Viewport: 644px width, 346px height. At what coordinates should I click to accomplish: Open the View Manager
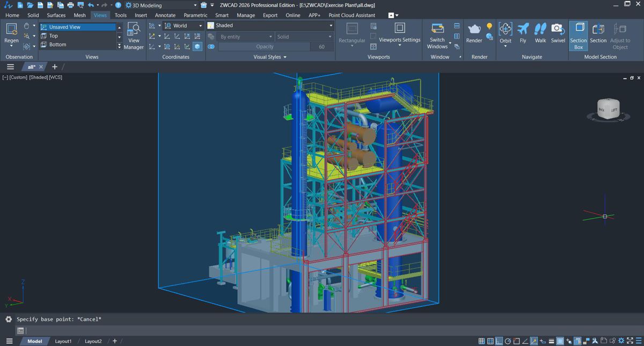[134, 37]
